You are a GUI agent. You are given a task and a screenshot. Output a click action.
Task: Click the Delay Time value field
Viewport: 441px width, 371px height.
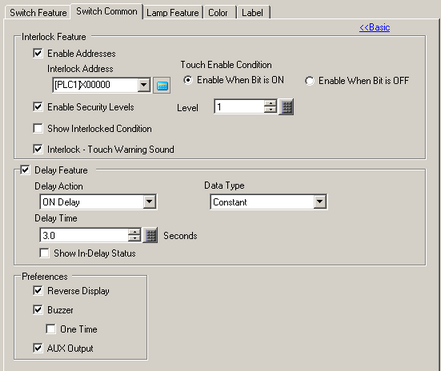[84, 235]
